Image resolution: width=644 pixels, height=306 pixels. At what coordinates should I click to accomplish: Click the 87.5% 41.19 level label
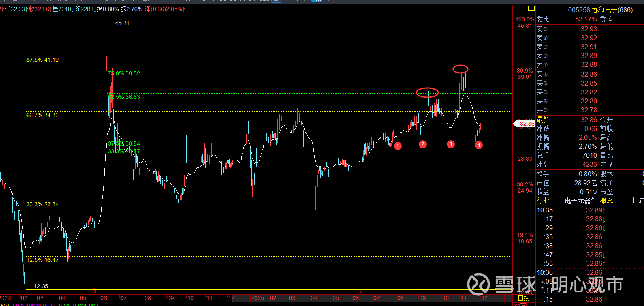(x=43, y=60)
